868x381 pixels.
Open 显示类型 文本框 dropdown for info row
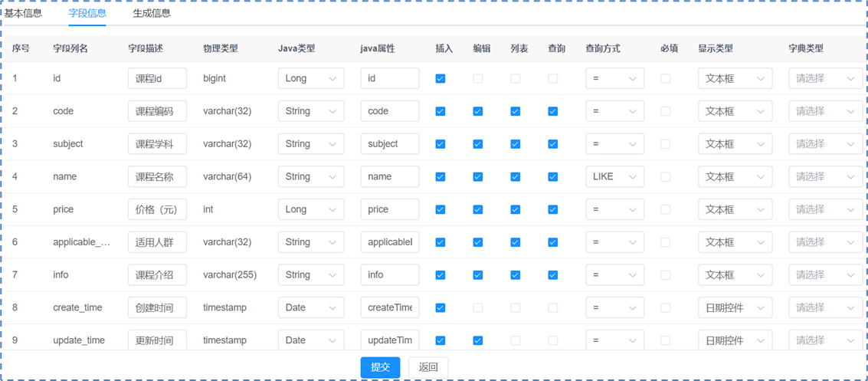click(735, 274)
